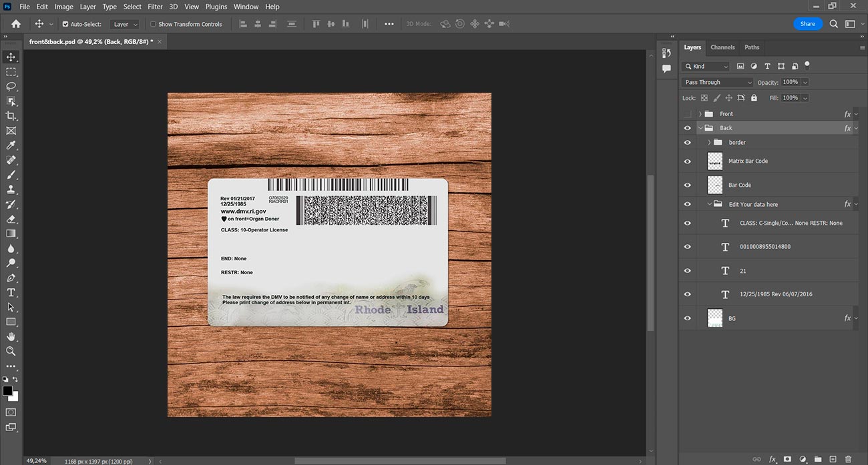Open the Filter menu

[155, 7]
